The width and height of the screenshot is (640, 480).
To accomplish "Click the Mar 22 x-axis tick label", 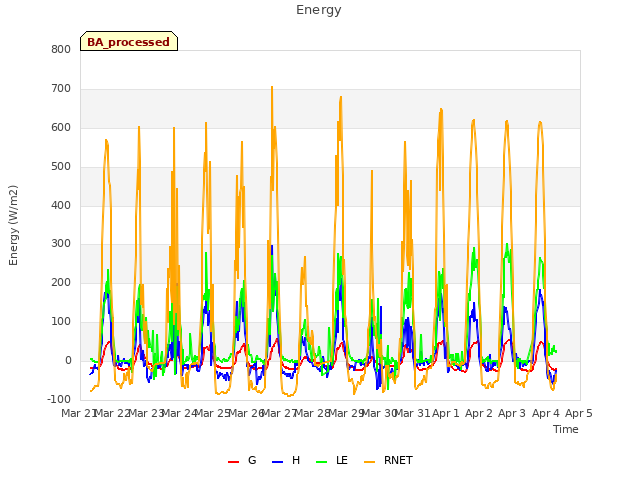I will (112, 413).
